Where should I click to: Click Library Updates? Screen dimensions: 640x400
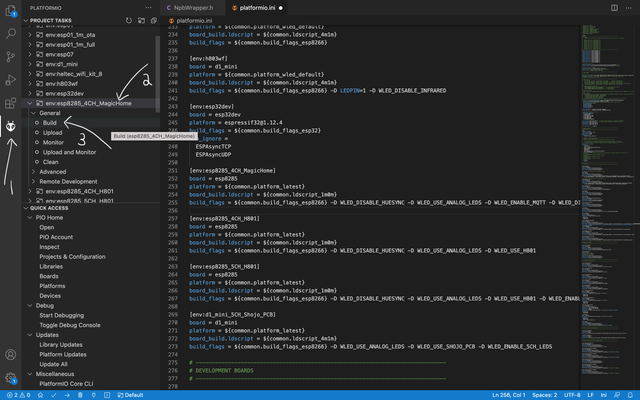point(61,345)
